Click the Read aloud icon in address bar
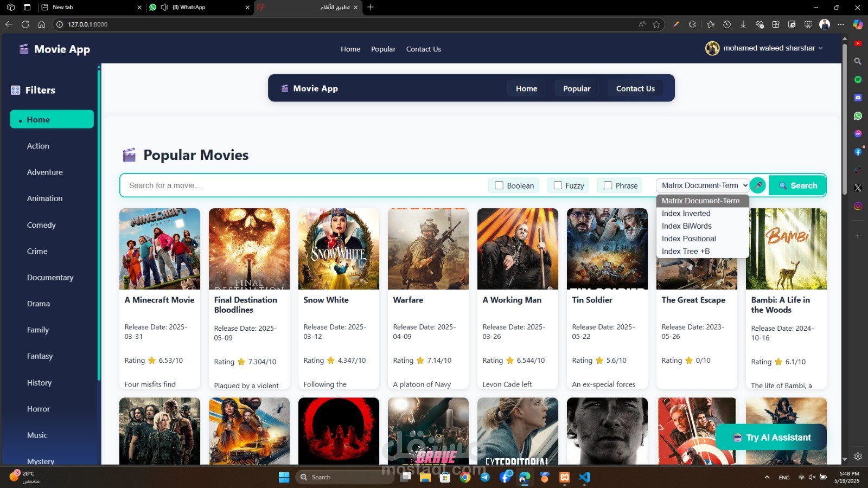Viewport: 868px width, 488px height. 642,24
